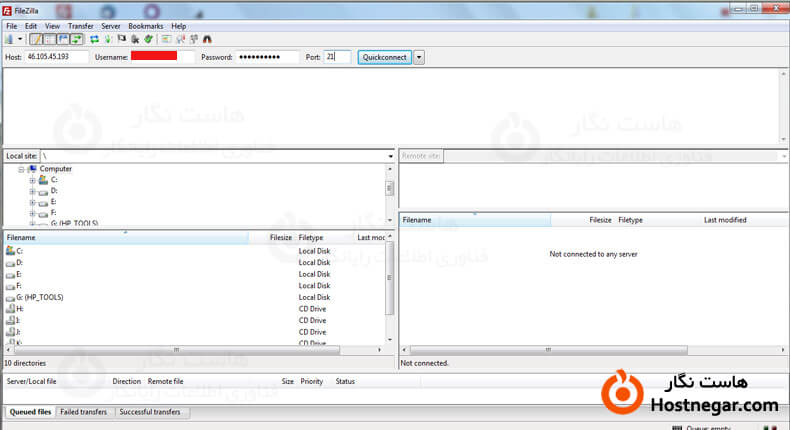Open the Help menu

point(178,26)
